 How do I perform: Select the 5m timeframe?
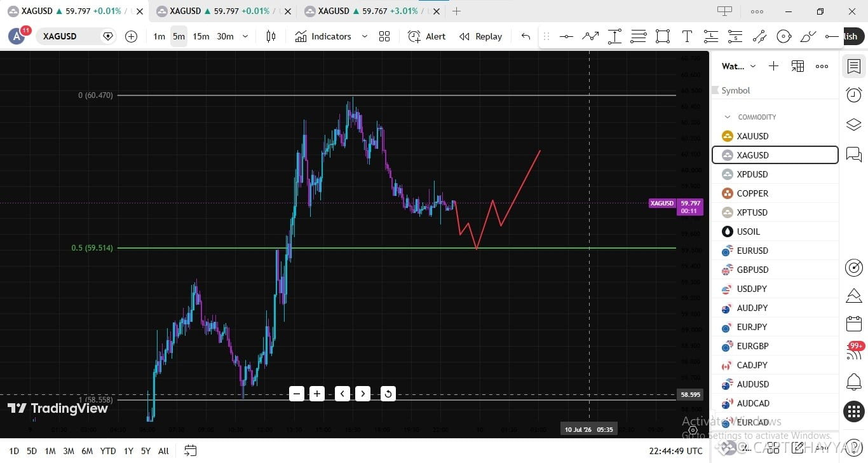click(x=179, y=36)
